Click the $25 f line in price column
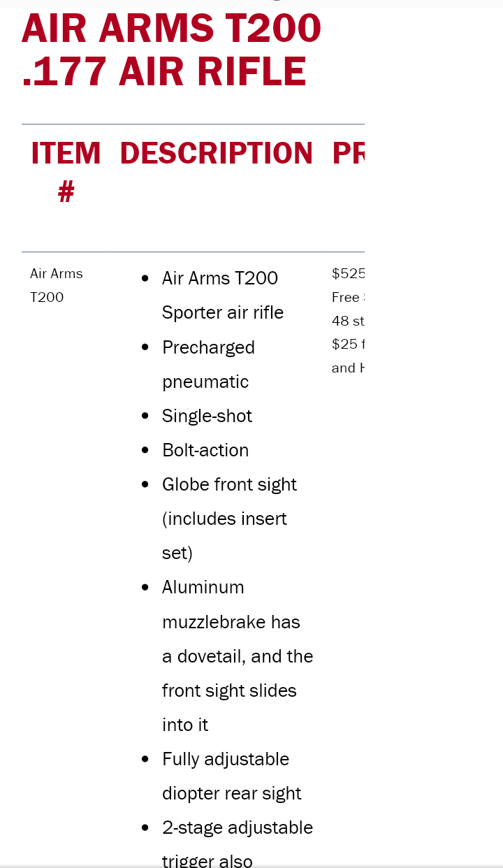Image resolution: width=503 pixels, height=868 pixels. click(x=348, y=344)
